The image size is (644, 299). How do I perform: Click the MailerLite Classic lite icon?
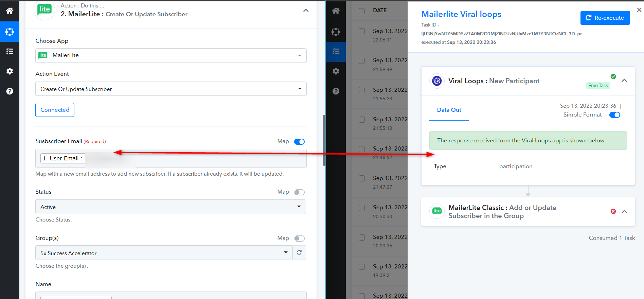pos(437,211)
